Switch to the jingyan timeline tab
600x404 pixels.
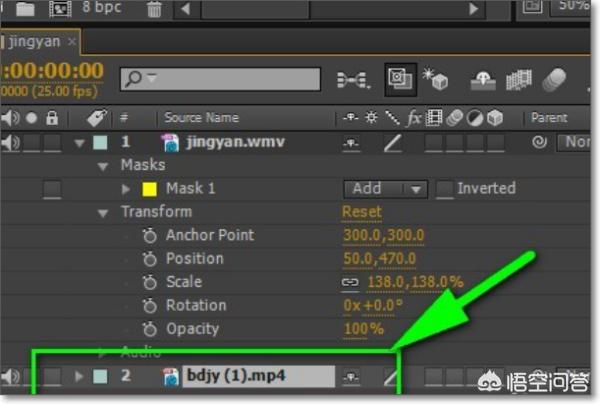[x=34, y=41]
